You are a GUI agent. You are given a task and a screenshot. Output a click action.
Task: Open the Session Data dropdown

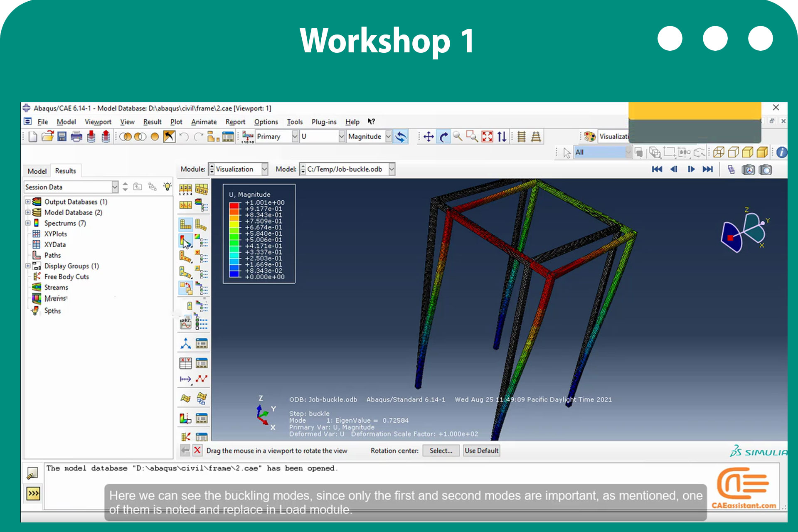115,187
